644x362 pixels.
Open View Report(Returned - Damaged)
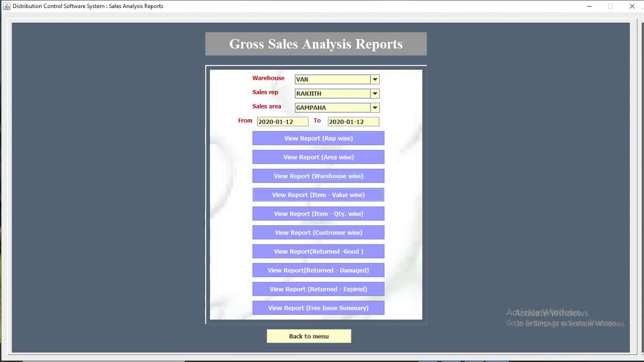click(x=318, y=270)
